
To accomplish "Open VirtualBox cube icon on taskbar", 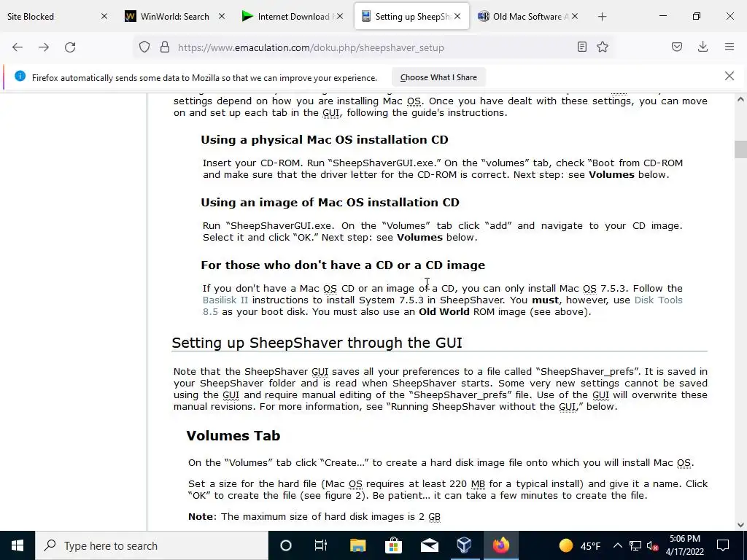I will coord(465,545).
